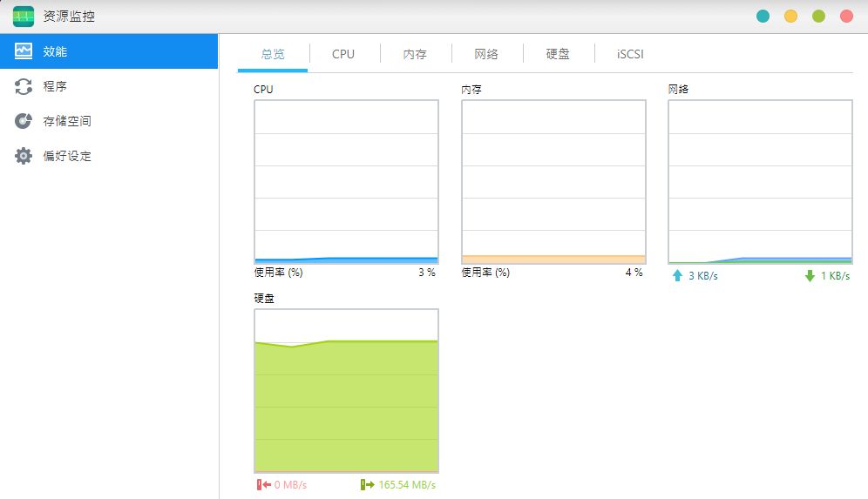Click the teal window control button
The width and height of the screenshot is (868, 499).
763,16
